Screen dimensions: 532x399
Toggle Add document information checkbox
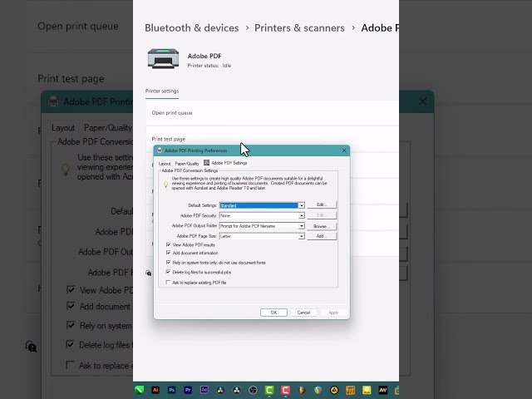pos(168,253)
